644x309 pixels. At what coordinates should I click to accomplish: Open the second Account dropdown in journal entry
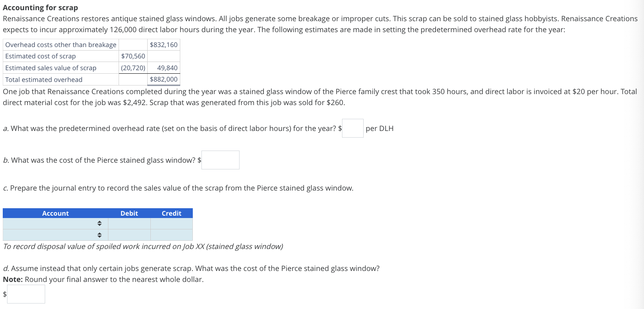point(55,235)
